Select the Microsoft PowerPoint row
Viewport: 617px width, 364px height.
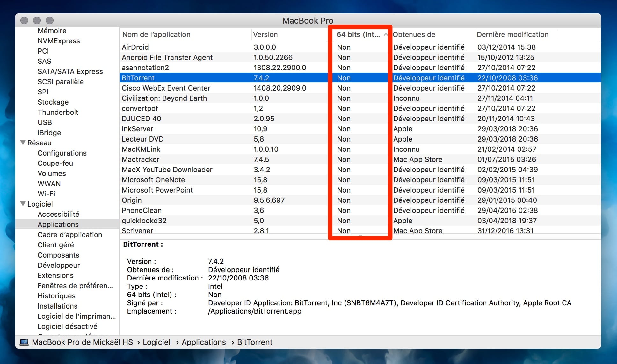coord(360,190)
